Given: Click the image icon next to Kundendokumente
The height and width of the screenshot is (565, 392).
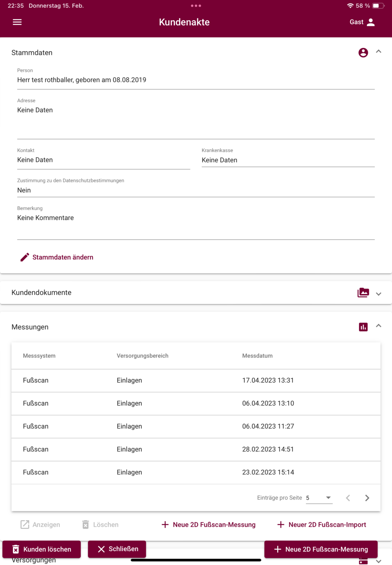Looking at the screenshot, I should tap(363, 292).
